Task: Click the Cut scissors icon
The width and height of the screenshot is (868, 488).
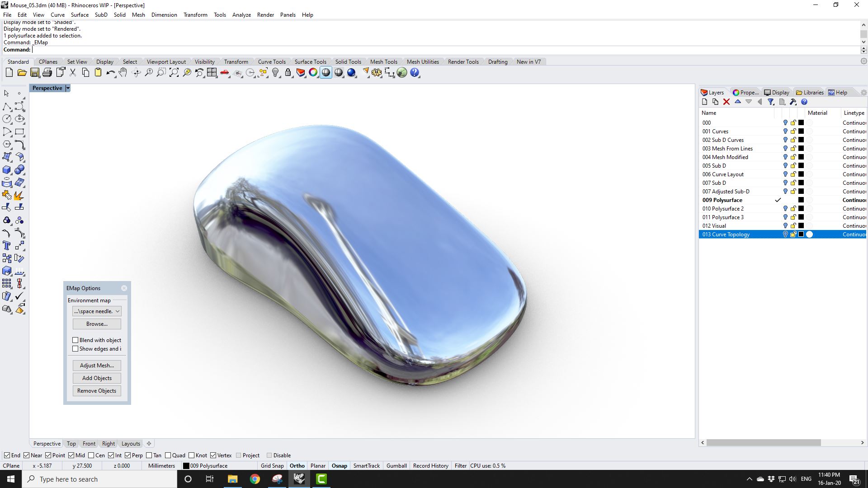Action: [x=72, y=73]
